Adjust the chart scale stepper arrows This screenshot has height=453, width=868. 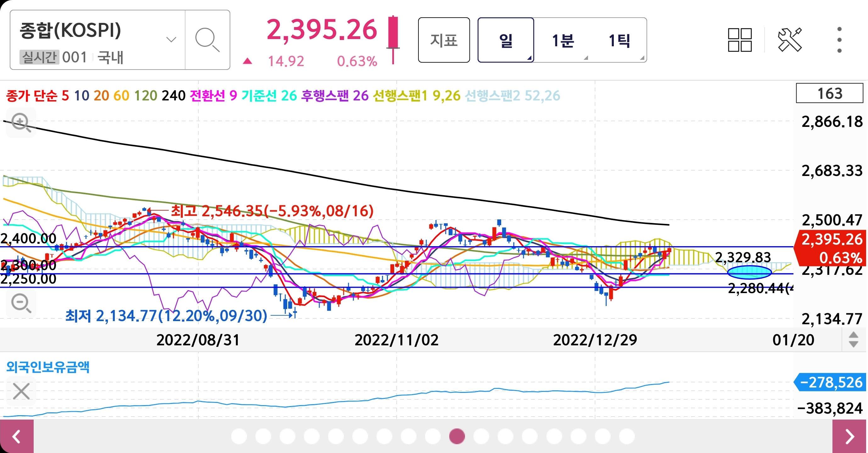tap(853, 339)
